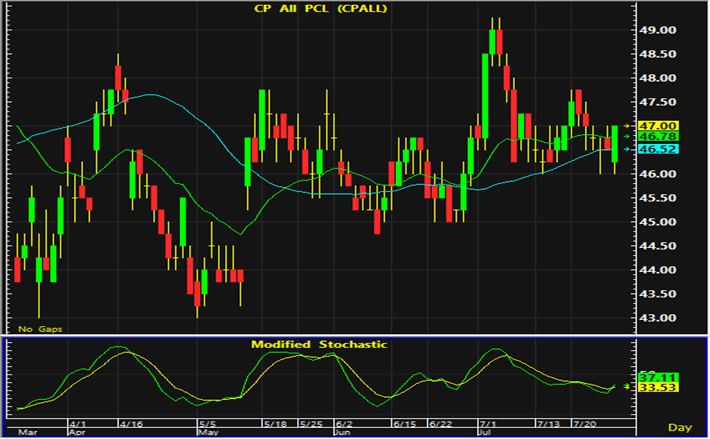Select the 5/25 date marker
Image resolution: width=710 pixels, height=439 pixels.
(311, 424)
